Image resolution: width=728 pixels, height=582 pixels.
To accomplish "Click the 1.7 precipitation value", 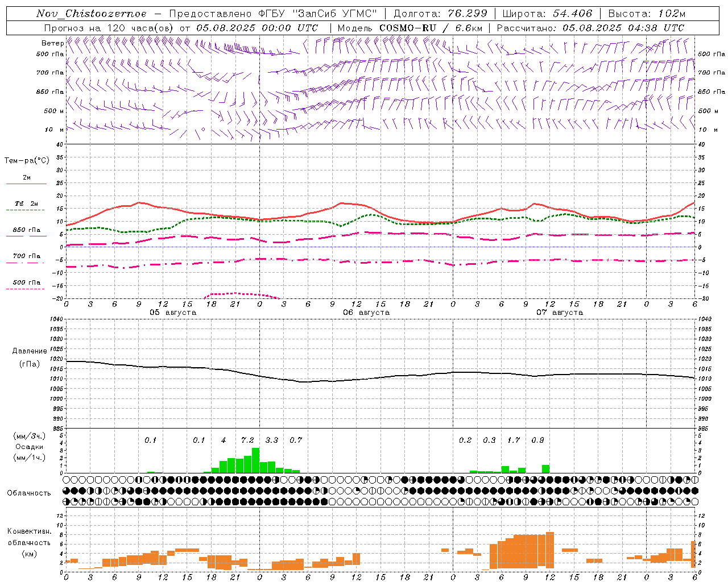I will click(514, 440).
